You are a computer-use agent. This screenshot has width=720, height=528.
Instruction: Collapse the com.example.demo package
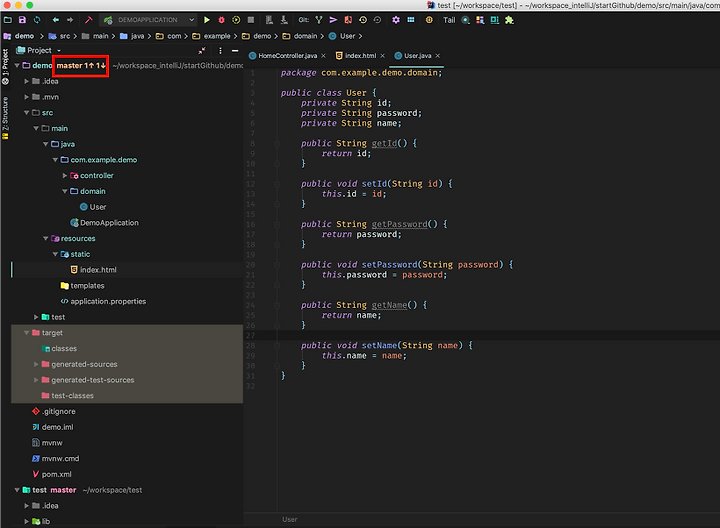pos(55,160)
